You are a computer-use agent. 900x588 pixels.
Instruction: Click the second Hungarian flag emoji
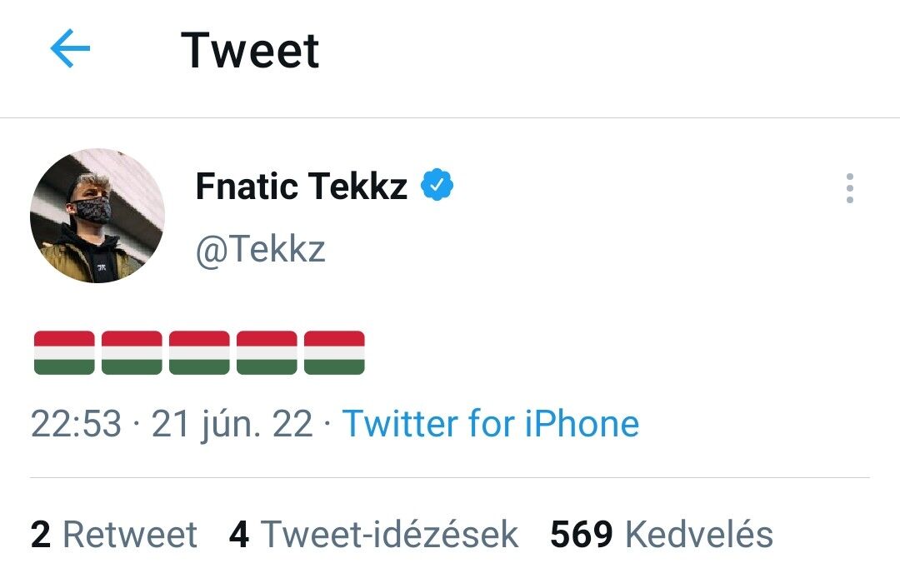tap(132, 352)
